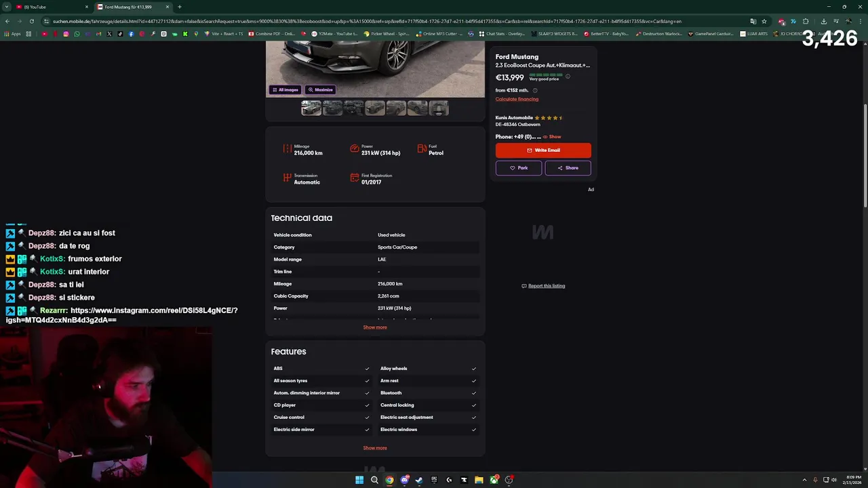
Task: Open the browser downloads icon
Action: [x=823, y=21]
